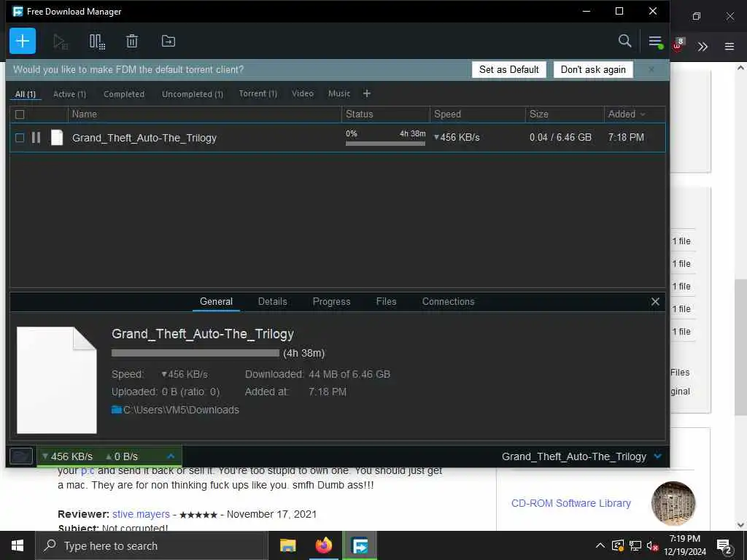Image resolution: width=747 pixels, height=560 pixels.
Task: Dismiss the default torrent client banner
Action: pos(651,69)
